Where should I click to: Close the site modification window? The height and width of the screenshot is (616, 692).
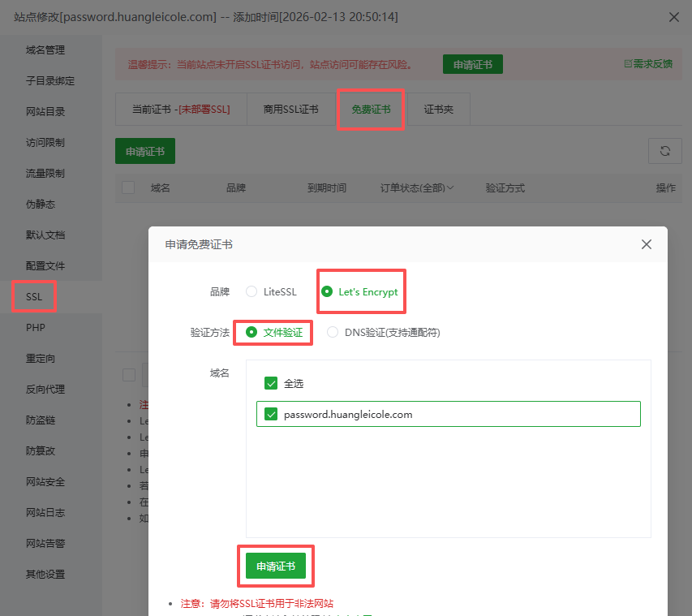673,17
